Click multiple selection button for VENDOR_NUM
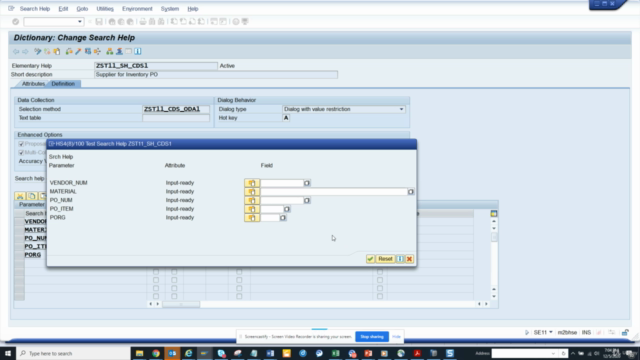 tap(252, 183)
